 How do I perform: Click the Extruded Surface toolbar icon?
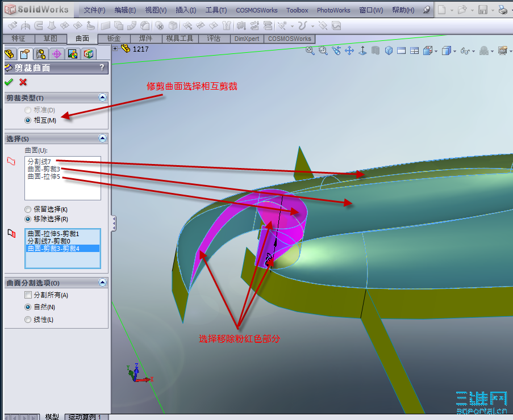coord(12,26)
